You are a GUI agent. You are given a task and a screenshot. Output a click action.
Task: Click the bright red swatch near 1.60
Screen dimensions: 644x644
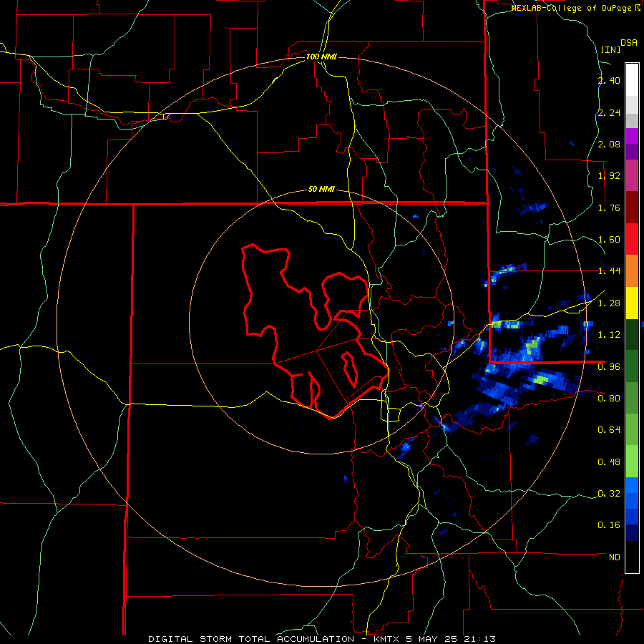(632, 239)
